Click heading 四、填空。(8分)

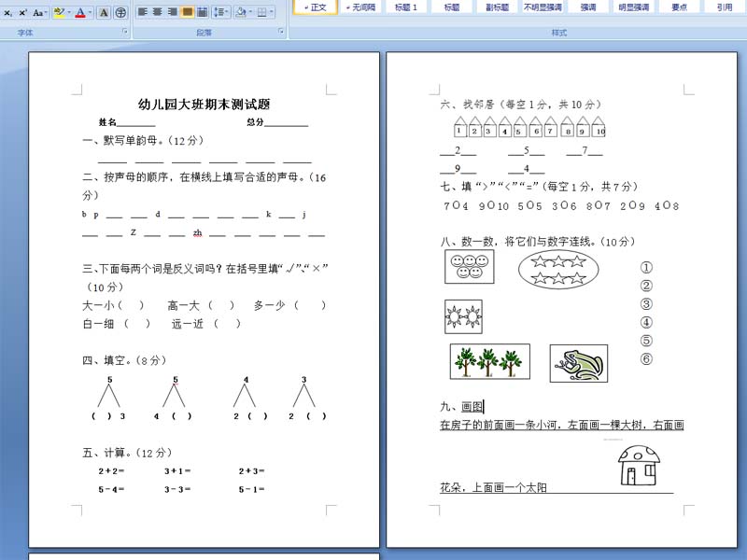tap(124, 360)
